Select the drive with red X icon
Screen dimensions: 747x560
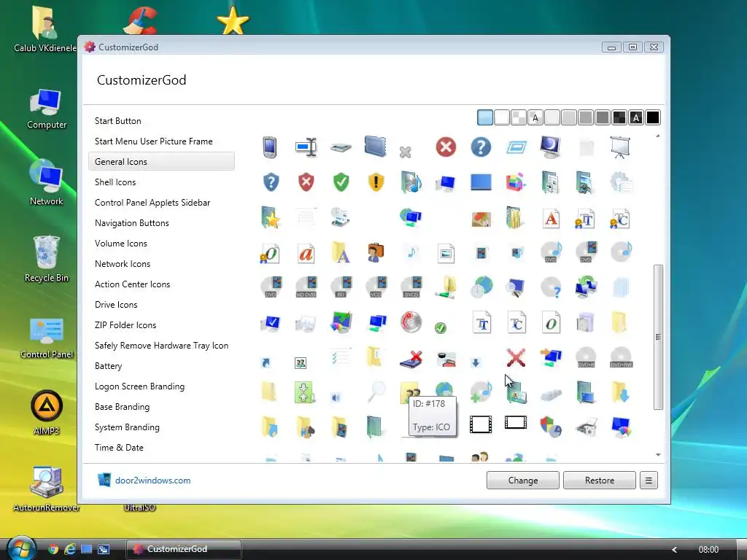tap(411, 358)
